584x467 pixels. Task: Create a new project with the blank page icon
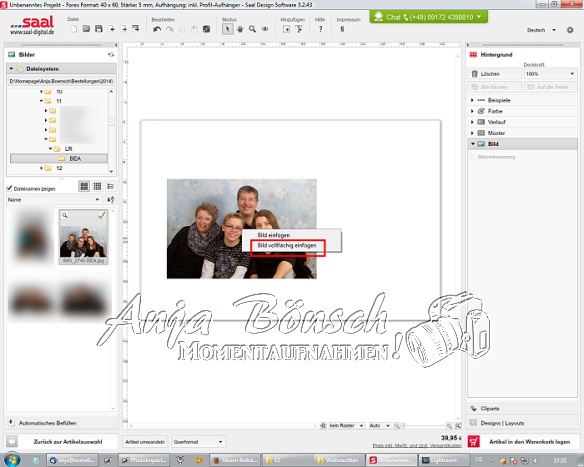pos(73,29)
